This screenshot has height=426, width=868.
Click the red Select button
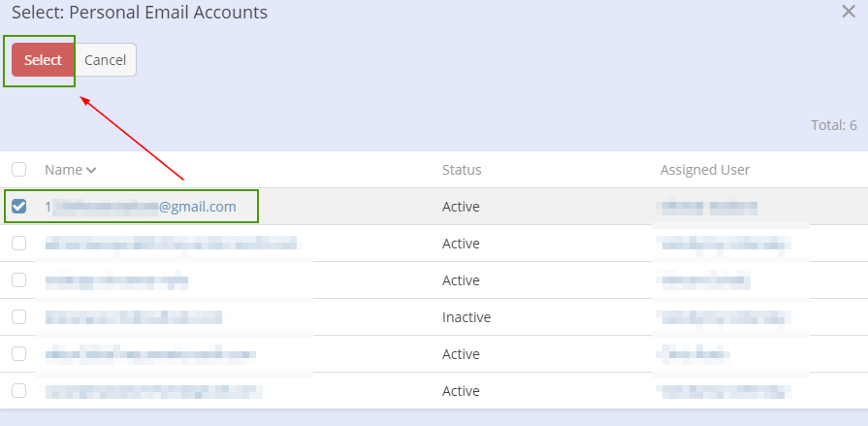44,60
